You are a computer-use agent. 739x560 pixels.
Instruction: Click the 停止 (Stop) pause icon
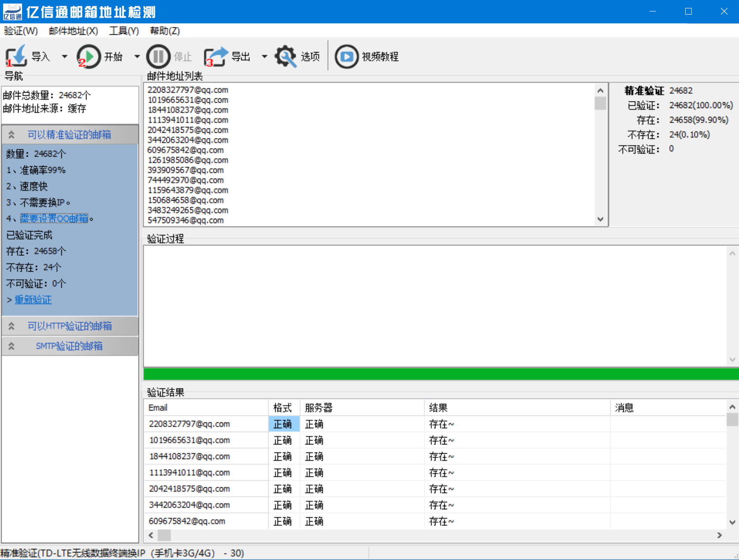(158, 56)
